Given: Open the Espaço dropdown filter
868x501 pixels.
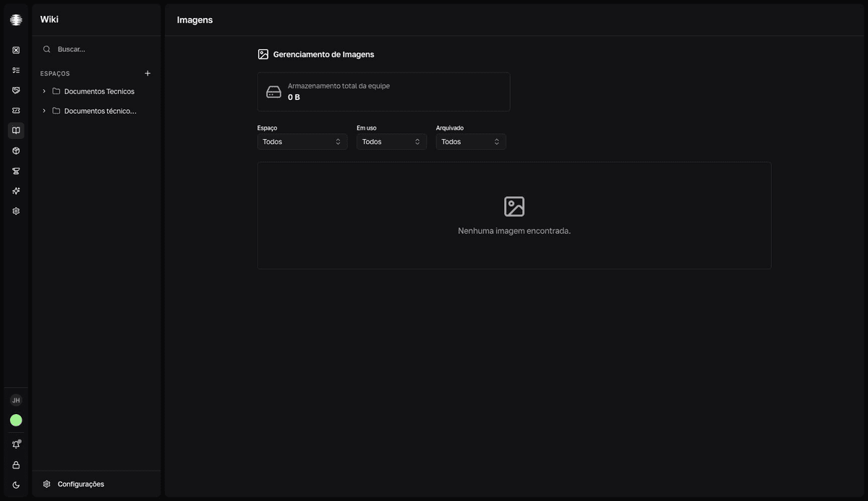Looking at the screenshot, I should 302,142.
